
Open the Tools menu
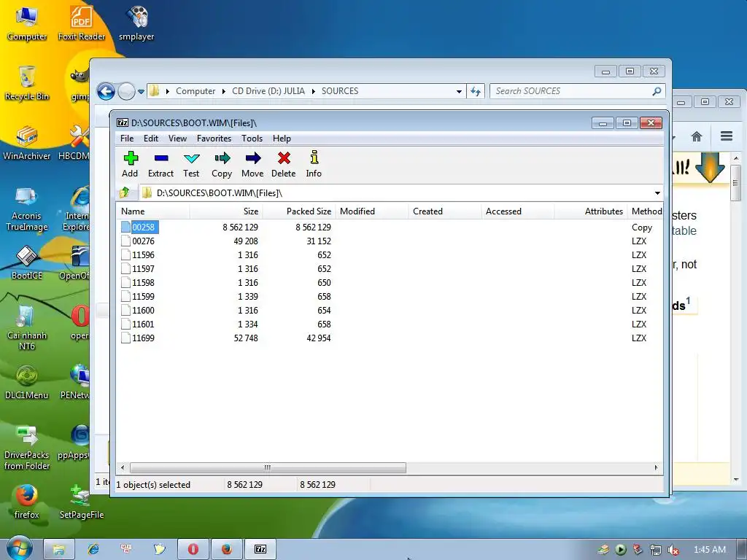click(x=252, y=138)
